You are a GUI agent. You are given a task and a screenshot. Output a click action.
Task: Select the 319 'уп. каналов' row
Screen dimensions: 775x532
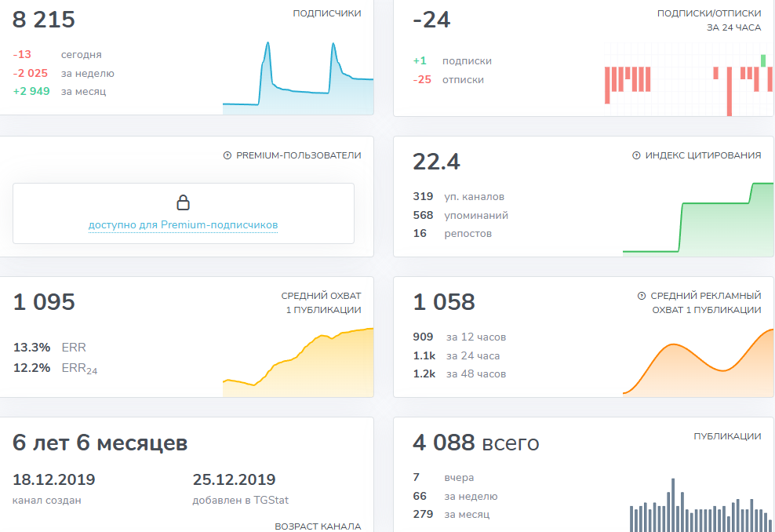tap(459, 196)
